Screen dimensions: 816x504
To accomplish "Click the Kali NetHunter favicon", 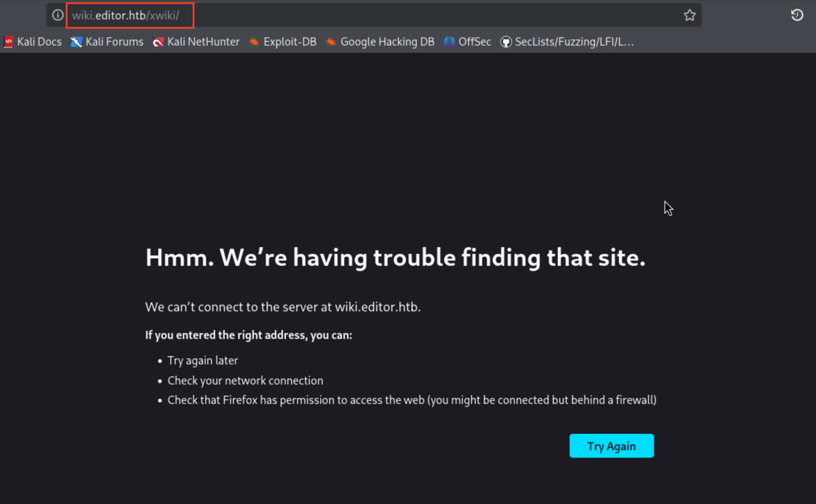I will 158,42.
